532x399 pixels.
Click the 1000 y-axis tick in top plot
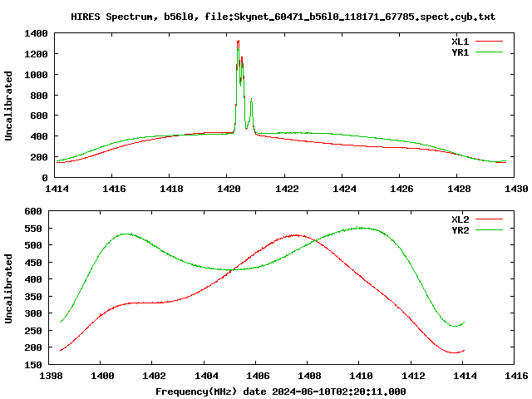[x=36, y=75]
